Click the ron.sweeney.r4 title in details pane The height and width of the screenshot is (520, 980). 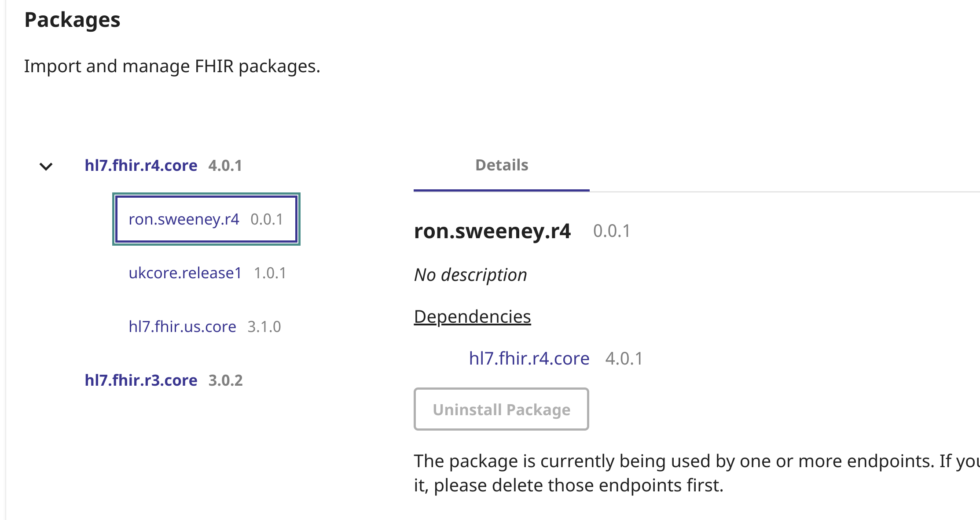pos(492,231)
